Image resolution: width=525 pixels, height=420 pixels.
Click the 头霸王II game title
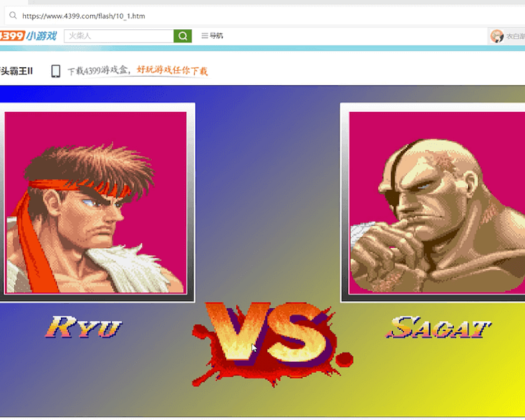pyautogui.click(x=16, y=71)
